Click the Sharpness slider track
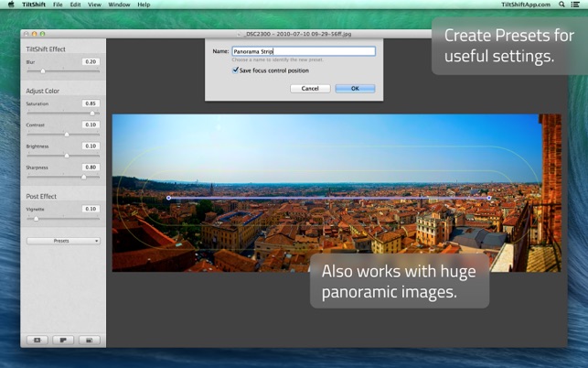This screenshot has height=368, width=588. click(x=63, y=177)
